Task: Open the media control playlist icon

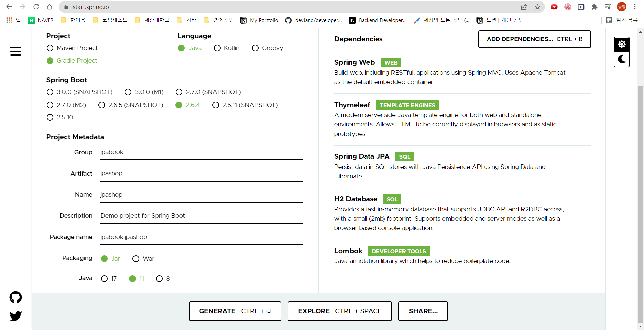Action: click(x=608, y=7)
